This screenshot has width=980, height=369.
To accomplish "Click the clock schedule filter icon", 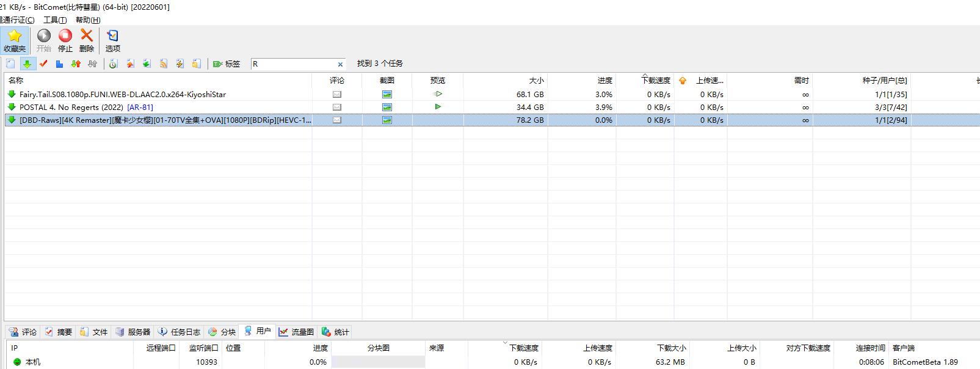I will (x=114, y=64).
